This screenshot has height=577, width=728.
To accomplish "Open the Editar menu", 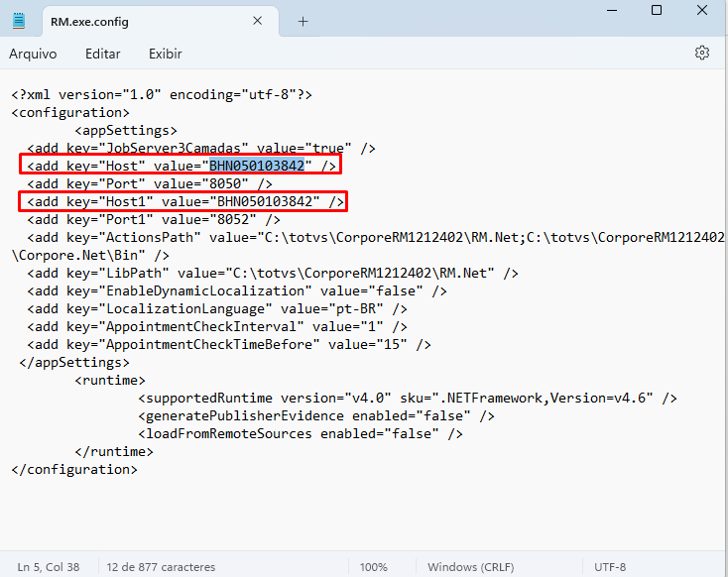I will tap(102, 54).
